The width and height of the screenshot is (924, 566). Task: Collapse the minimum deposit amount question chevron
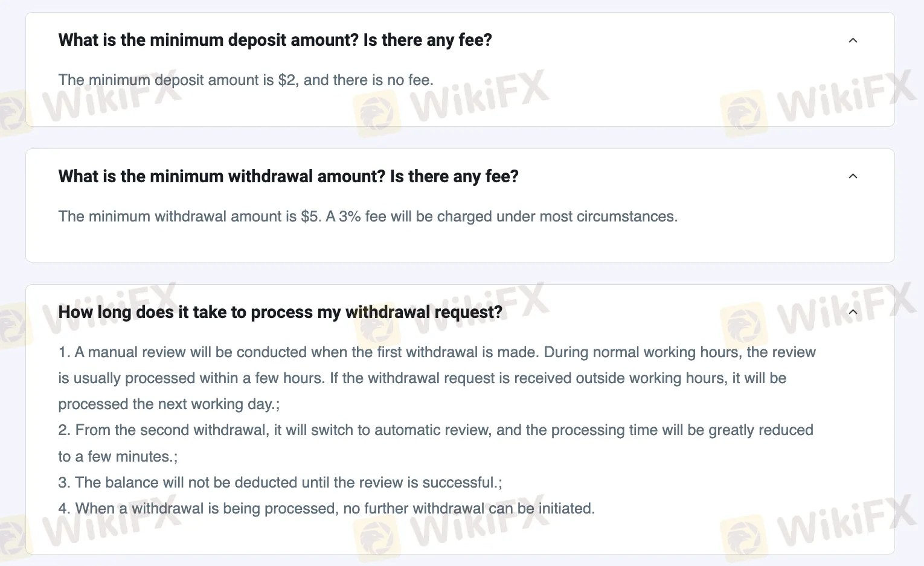click(x=853, y=40)
